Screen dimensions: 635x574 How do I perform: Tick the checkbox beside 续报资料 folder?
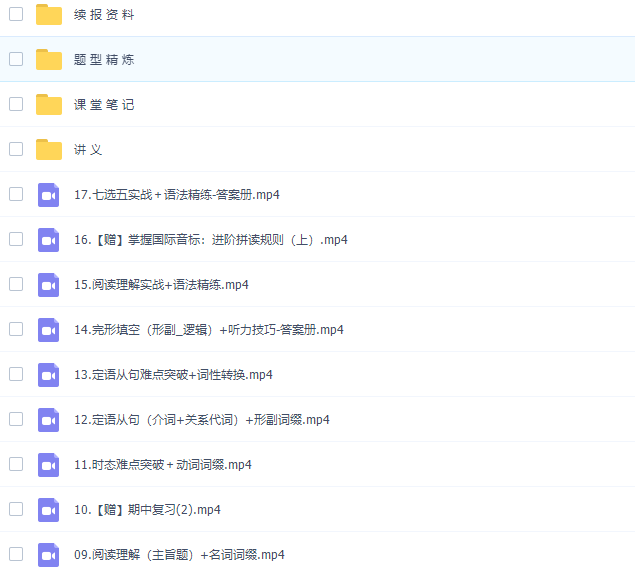[x=16, y=14]
